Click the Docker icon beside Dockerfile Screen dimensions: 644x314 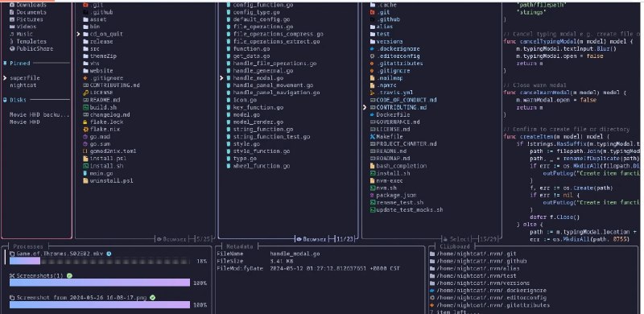pos(373,114)
